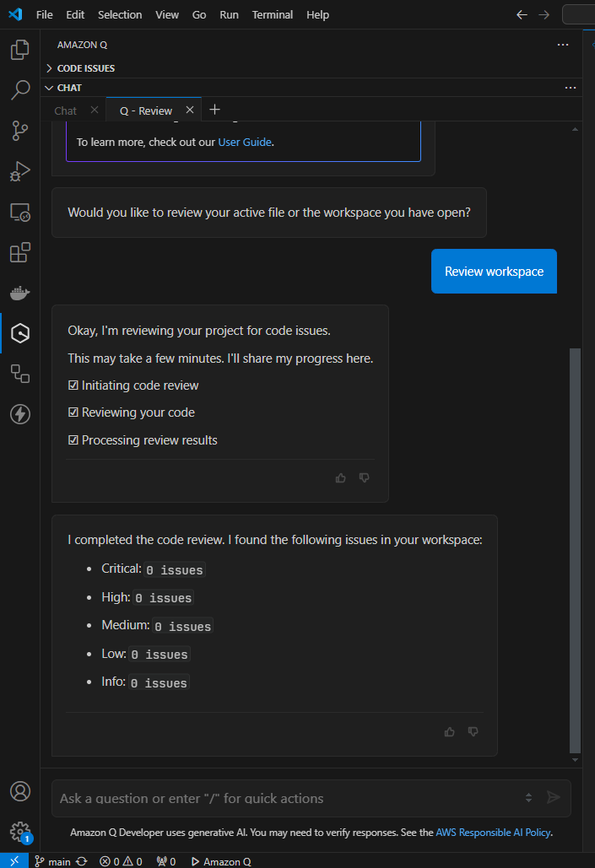The height and width of the screenshot is (868, 595).
Task: Open the context selector stepper in chat input
Action: 528,797
